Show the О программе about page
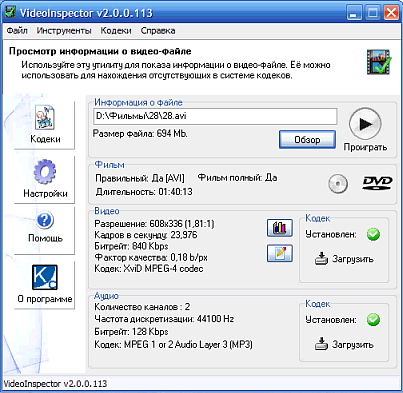Viewport: 403px width, 393px height. click(x=45, y=284)
